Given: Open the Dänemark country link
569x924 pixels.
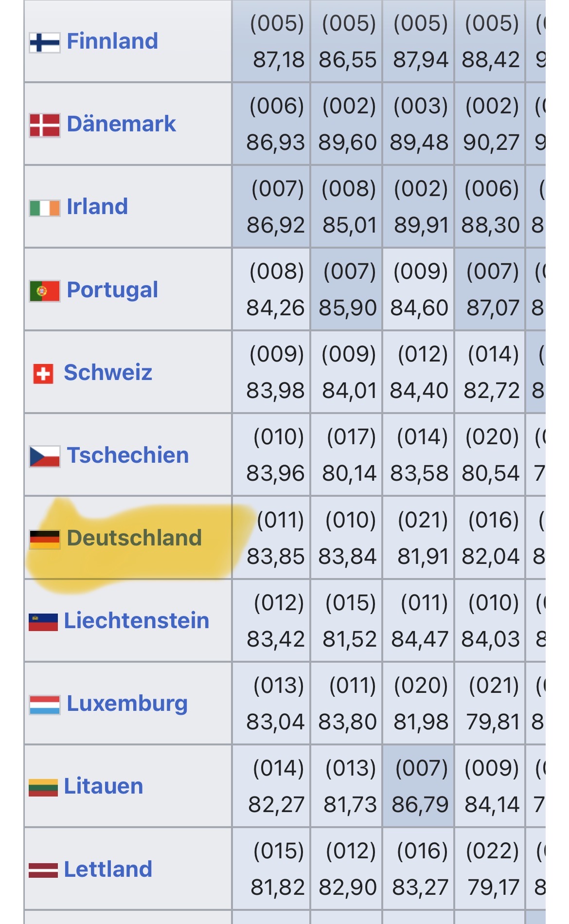Looking at the screenshot, I should tap(121, 124).
